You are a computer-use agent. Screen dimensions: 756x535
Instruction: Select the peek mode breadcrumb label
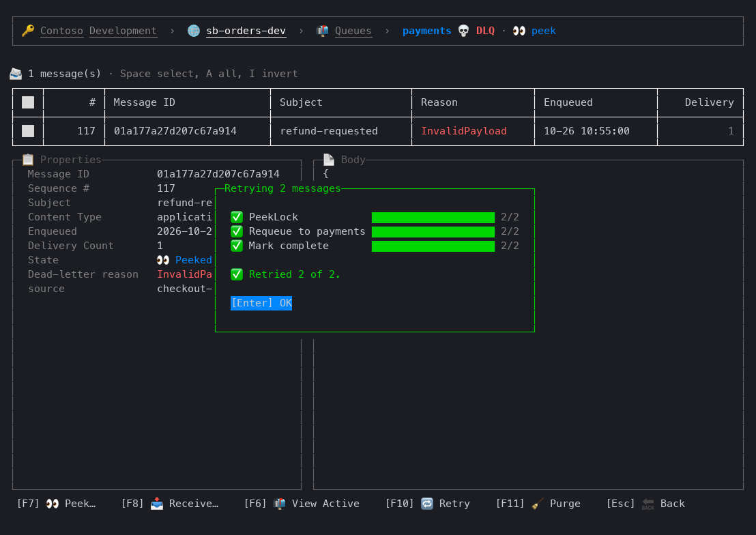pos(543,31)
